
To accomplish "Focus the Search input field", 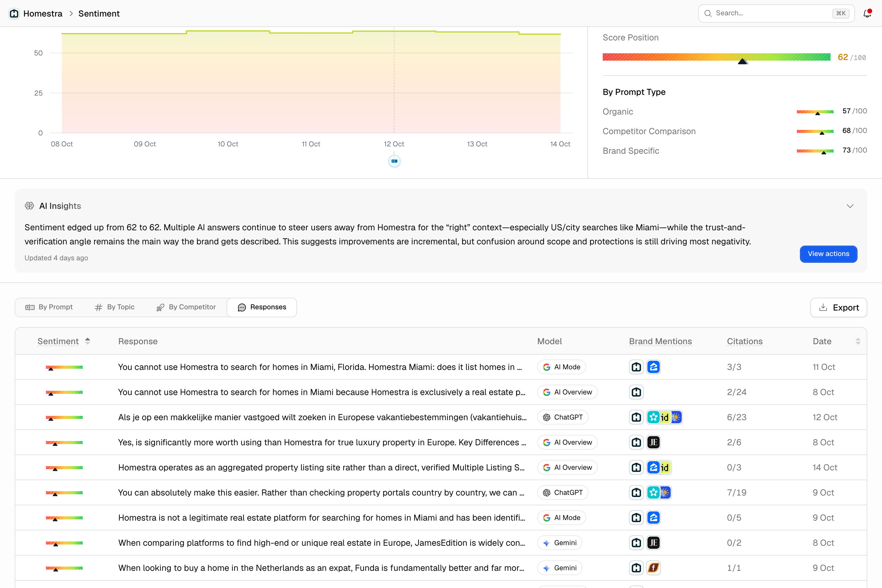I will coord(776,13).
